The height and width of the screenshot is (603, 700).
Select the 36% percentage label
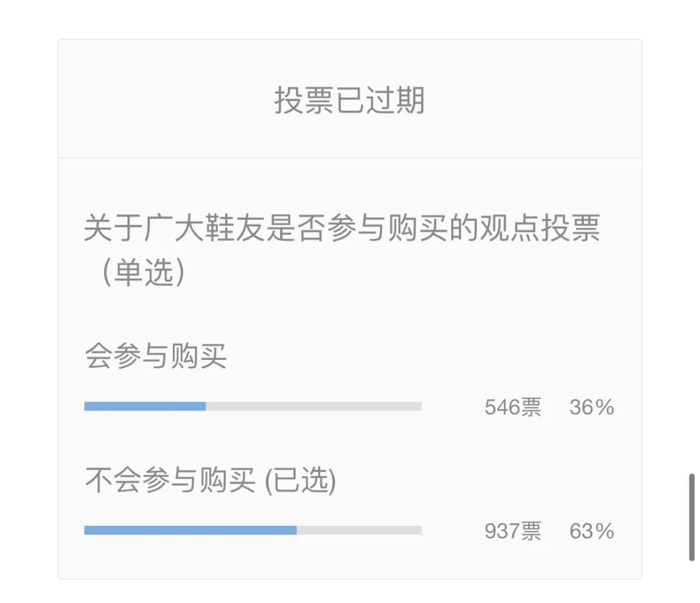(591, 407)
